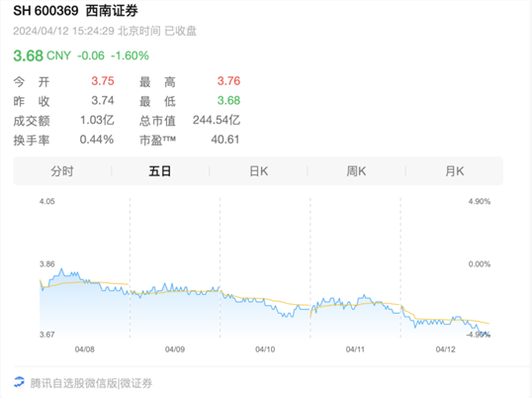The image size is (532, 398).
Task: Click the current price 3.68 CNY
Action: pyautogui.click(x=43, y=55)
